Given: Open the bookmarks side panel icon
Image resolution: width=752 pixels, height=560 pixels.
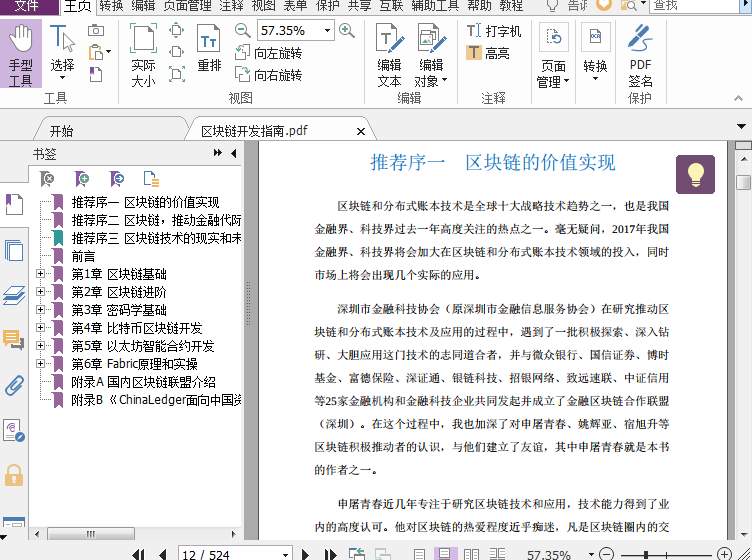Looking at the screenshot, I should coord(14,205).
